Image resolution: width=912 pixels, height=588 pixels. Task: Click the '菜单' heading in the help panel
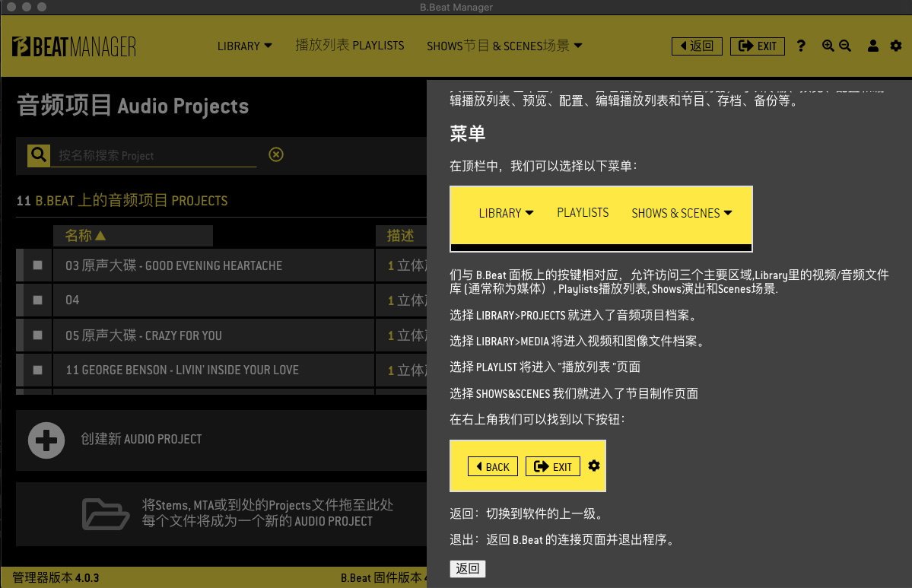pos(468,134)
